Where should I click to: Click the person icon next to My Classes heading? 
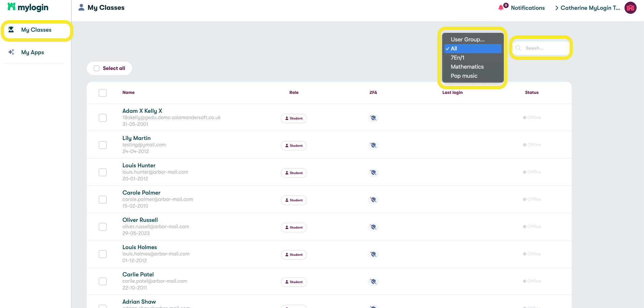coord(81,7)
